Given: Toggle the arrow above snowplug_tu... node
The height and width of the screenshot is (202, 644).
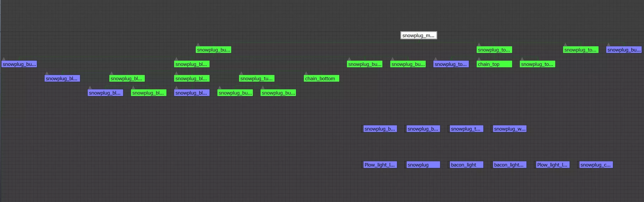Looking at the screenshot, I should 241,73.
